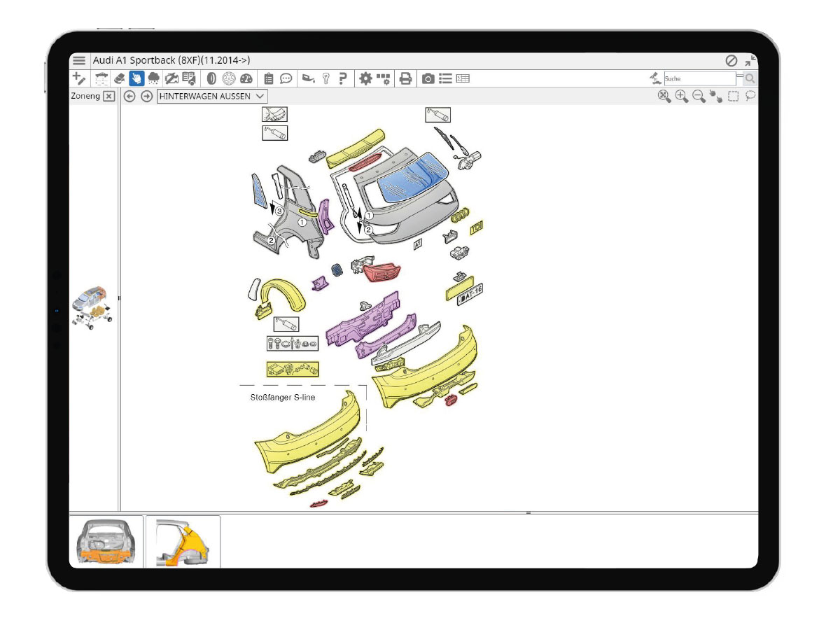Click the hail damage cloud icon
840x630 pixels.
[x=153, y=78]
